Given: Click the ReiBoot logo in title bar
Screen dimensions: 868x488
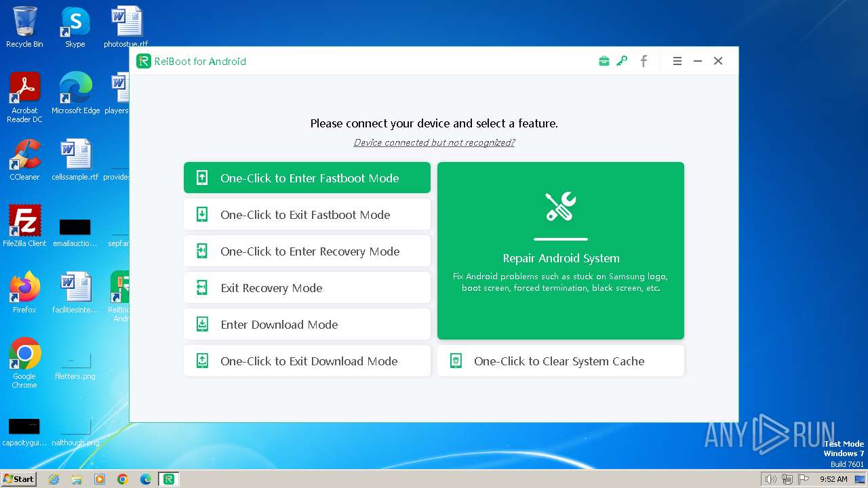Looking at the screenshot, I should pos(143,61).
